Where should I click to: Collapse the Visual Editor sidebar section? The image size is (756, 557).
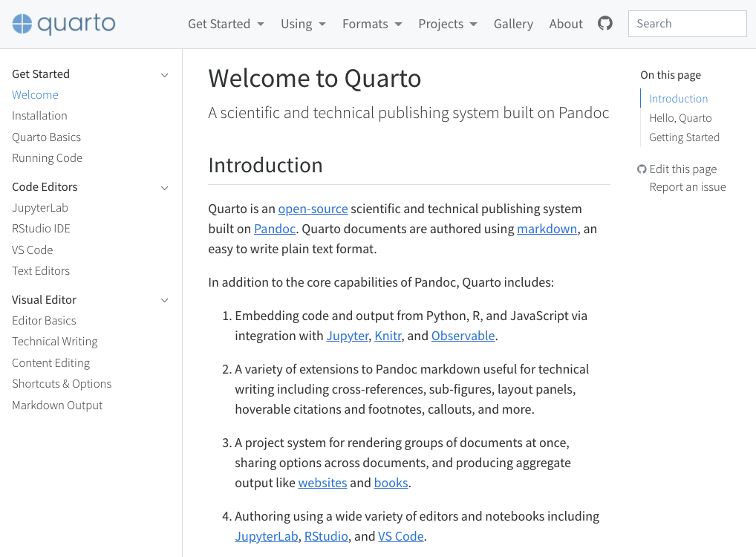(164, 301)
